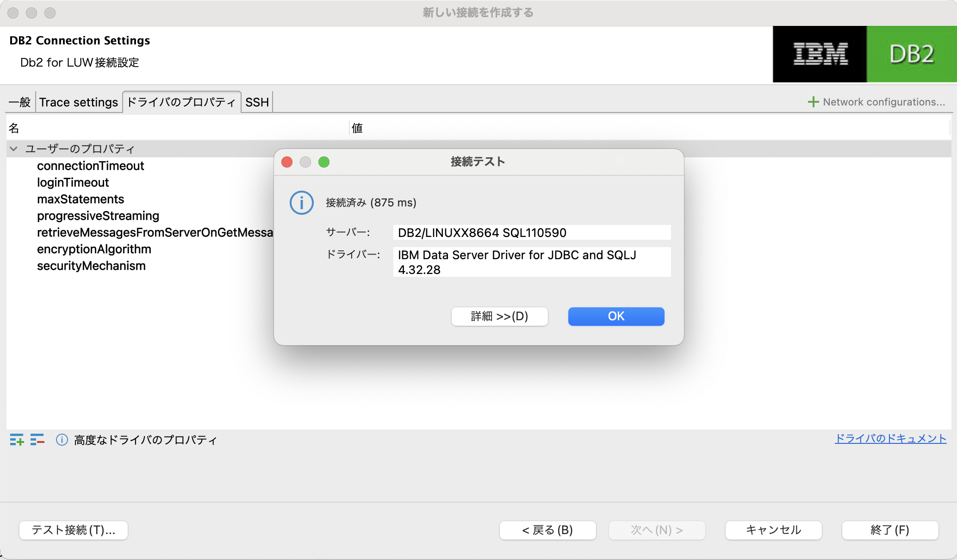Click the < 戻る (B) button
The image size is (957, 560).
pos(547,530)
